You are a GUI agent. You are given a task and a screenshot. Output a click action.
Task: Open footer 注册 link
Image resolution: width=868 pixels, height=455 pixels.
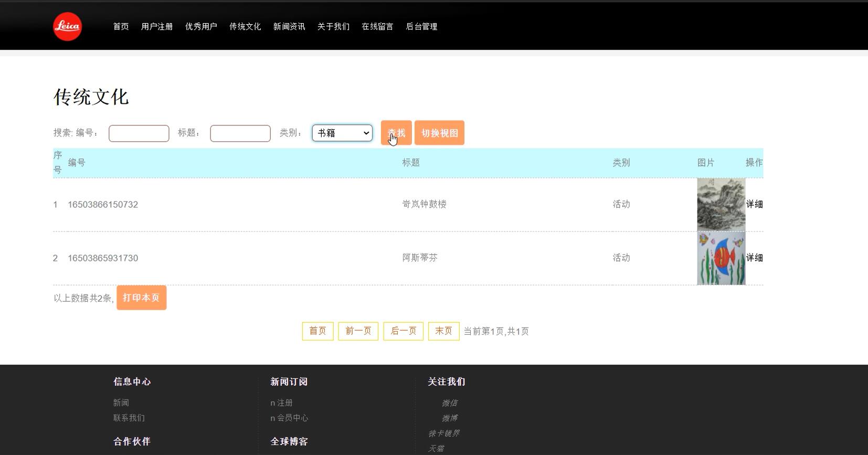[x=285, y=403]
